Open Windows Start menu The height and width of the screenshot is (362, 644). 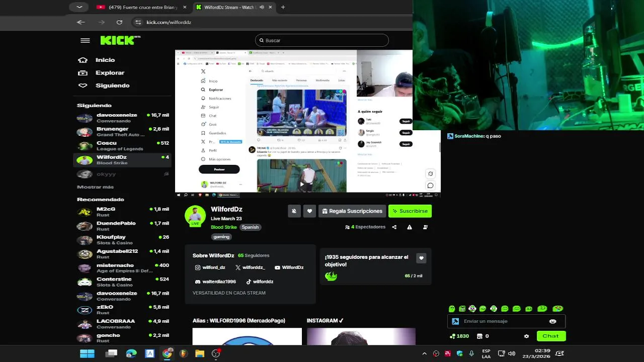pos(87,353)
